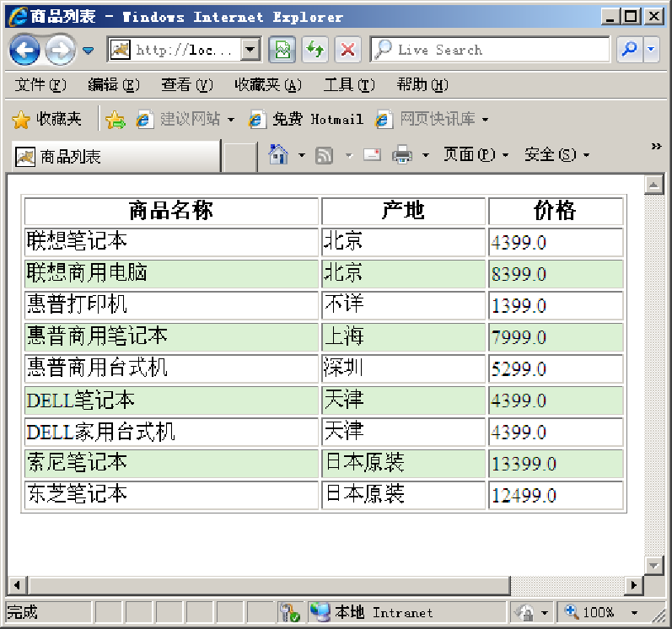Click the Home icon

278,154
